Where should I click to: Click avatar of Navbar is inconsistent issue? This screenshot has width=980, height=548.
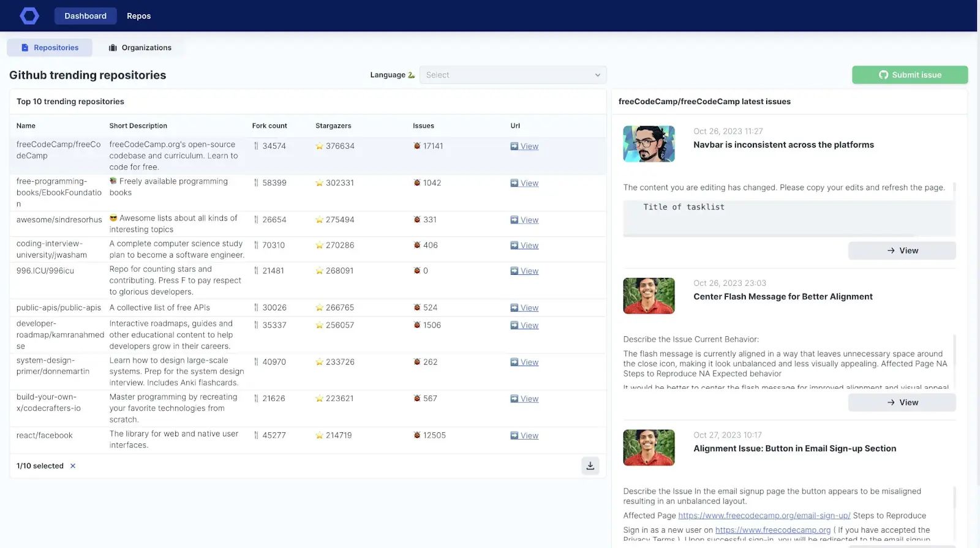pyautogui.click(x=649, y=144)
